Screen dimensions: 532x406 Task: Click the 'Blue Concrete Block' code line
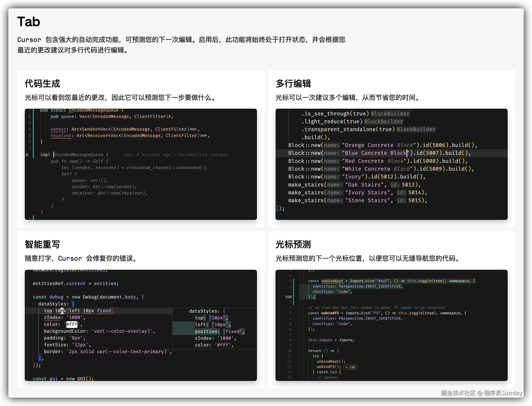(x=379, y=153)
